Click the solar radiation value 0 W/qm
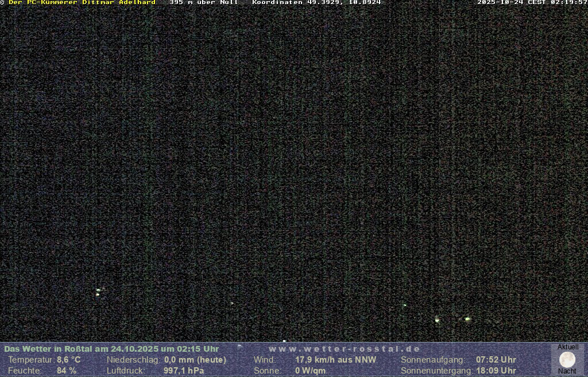588x377 pixels. tap(310, 371)
